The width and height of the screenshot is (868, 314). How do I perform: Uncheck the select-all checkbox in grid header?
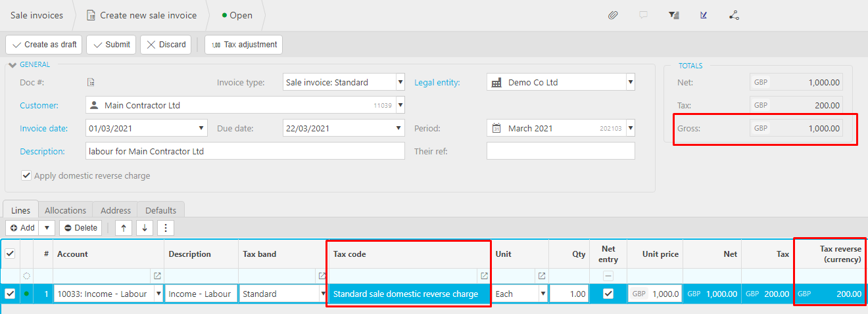[10, 254]
